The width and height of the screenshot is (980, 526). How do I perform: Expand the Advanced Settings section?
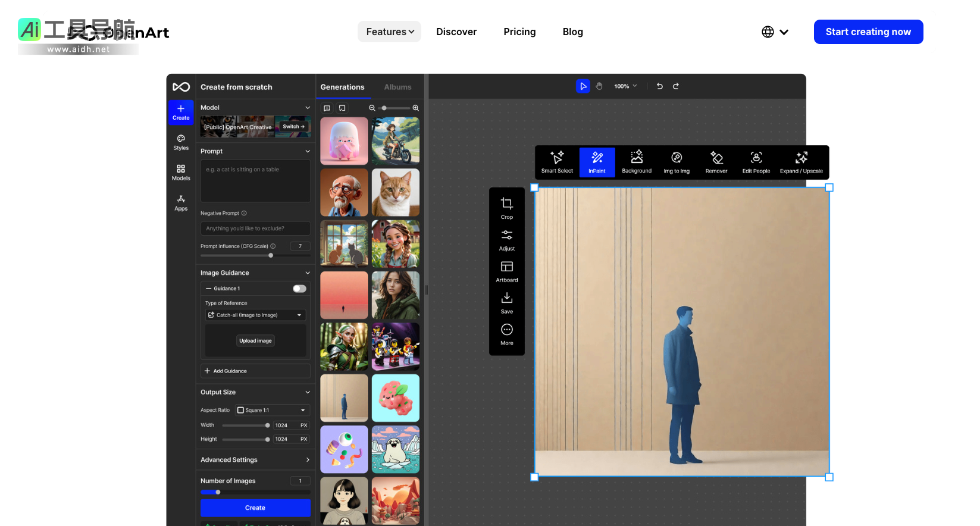pos(255,460)
